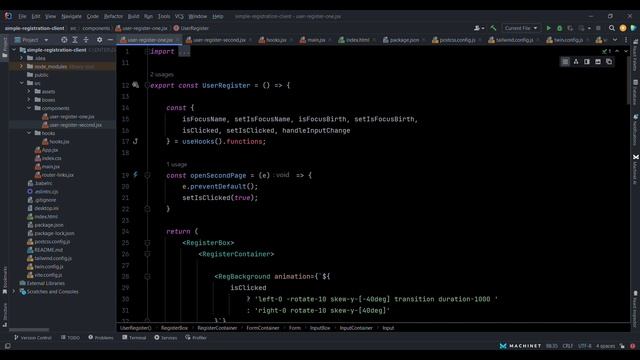
Task: Collapse the hooks folder
Action: (x=29, y=133)
